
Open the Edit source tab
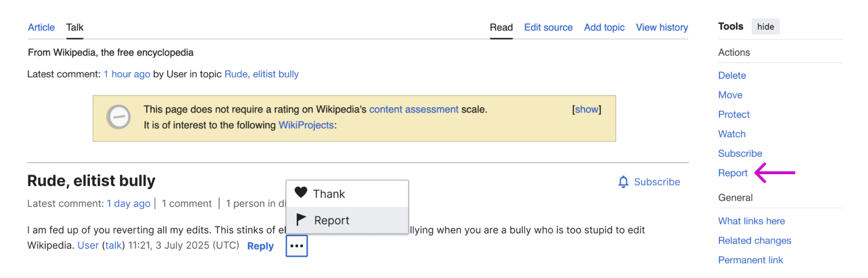click(x=548, y=27)
